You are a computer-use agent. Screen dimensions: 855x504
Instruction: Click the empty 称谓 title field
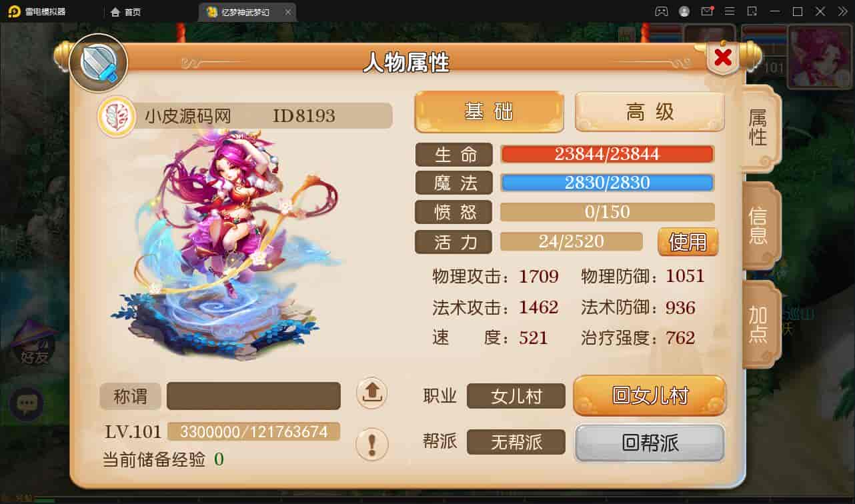pyautogui.click(x=253, y=396)
